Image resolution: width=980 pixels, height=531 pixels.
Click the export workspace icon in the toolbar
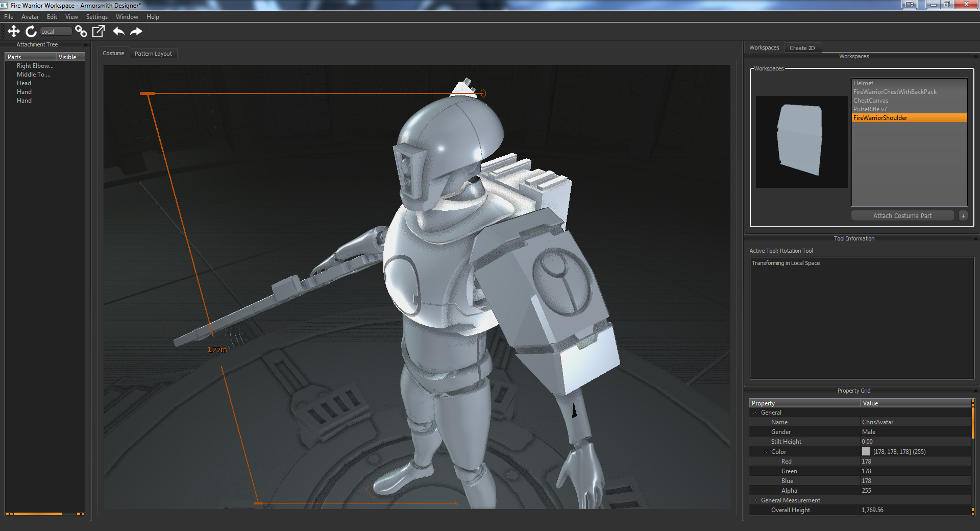click(x=97, y=31)
